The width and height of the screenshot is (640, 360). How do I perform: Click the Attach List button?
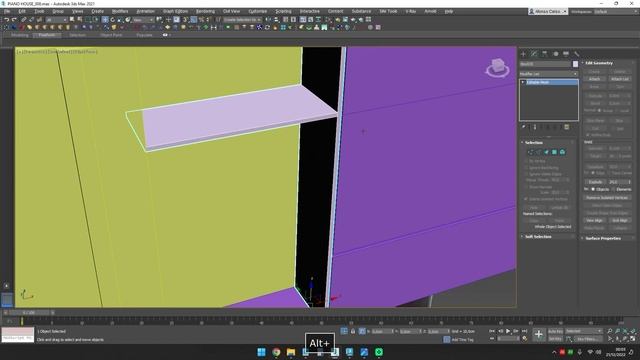620,79
